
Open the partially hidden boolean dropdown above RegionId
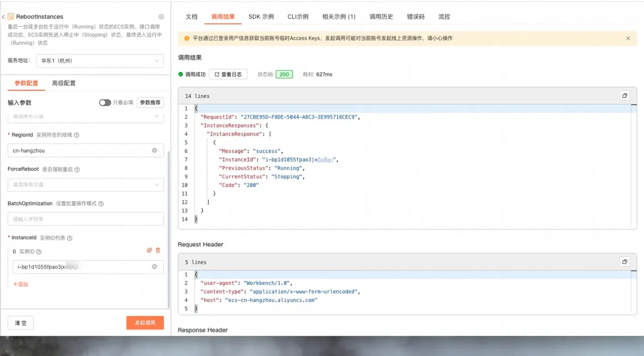pos(86,117)
